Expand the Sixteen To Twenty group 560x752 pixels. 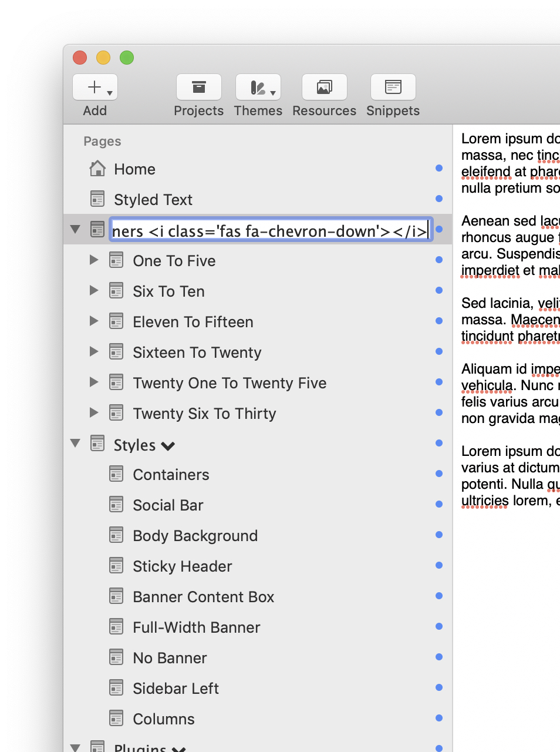pyautogui.click(x=94, y=351)
